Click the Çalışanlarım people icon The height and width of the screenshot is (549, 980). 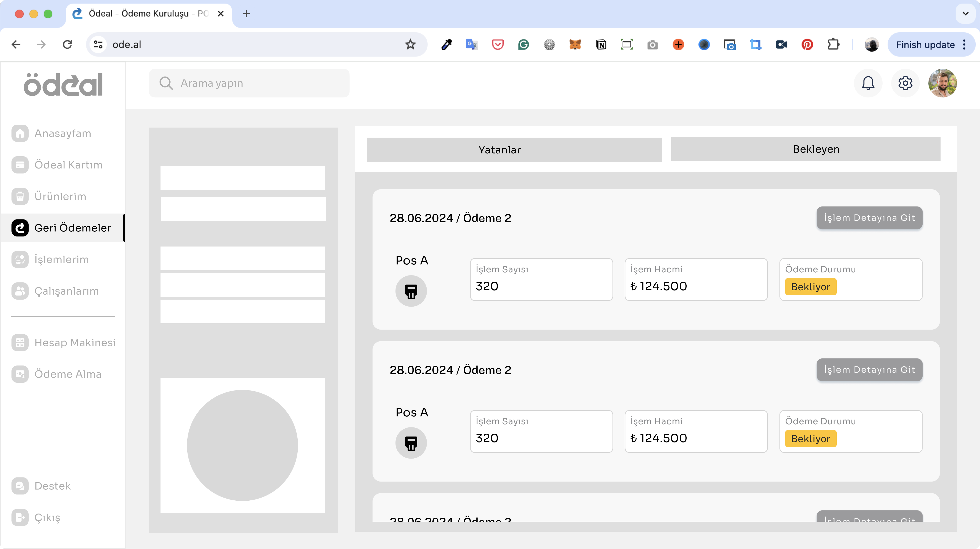pyautogui.click(x=20, y=291)
